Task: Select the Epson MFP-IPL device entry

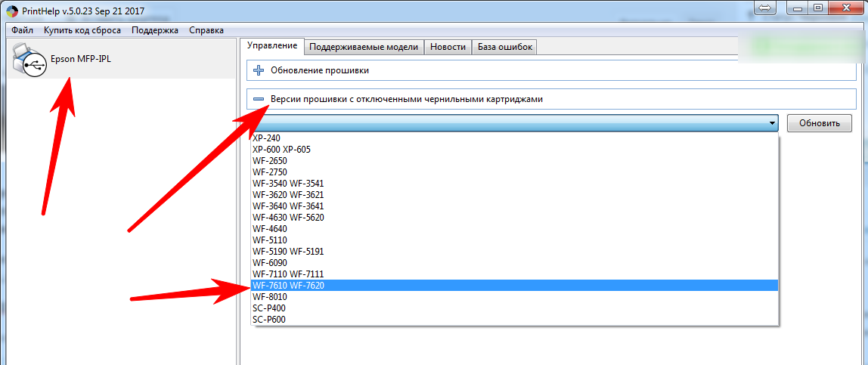Action: 80,60
